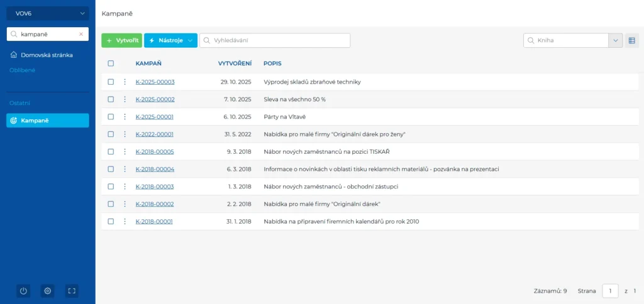Click the table column layout icon
The image size is (644, 304).
(632, 40)
